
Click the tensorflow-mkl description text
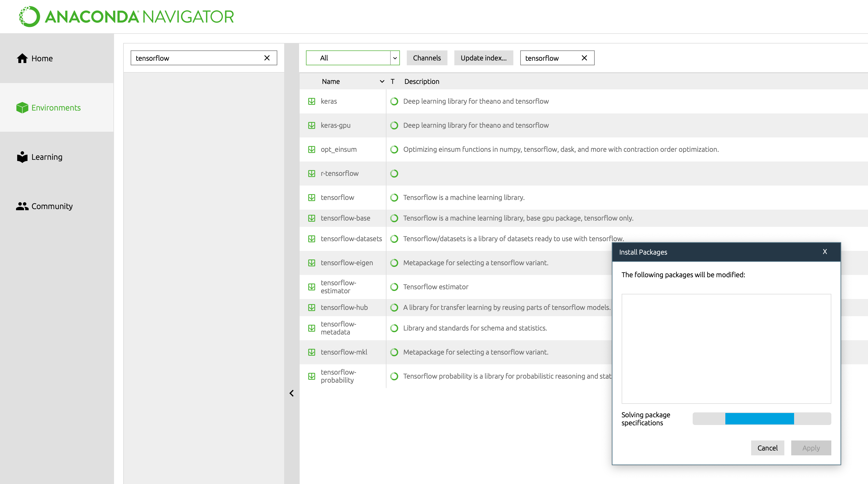click(x=476, y=352)
